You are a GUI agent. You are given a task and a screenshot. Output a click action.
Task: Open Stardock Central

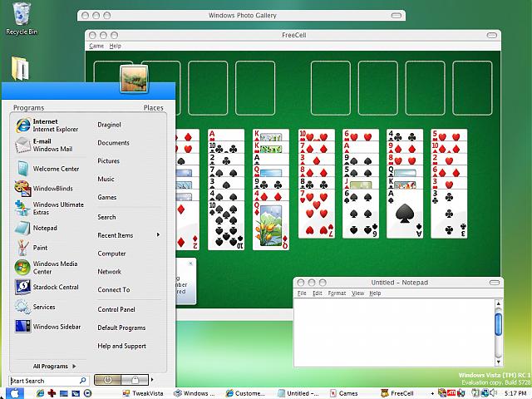pos(47,287)
